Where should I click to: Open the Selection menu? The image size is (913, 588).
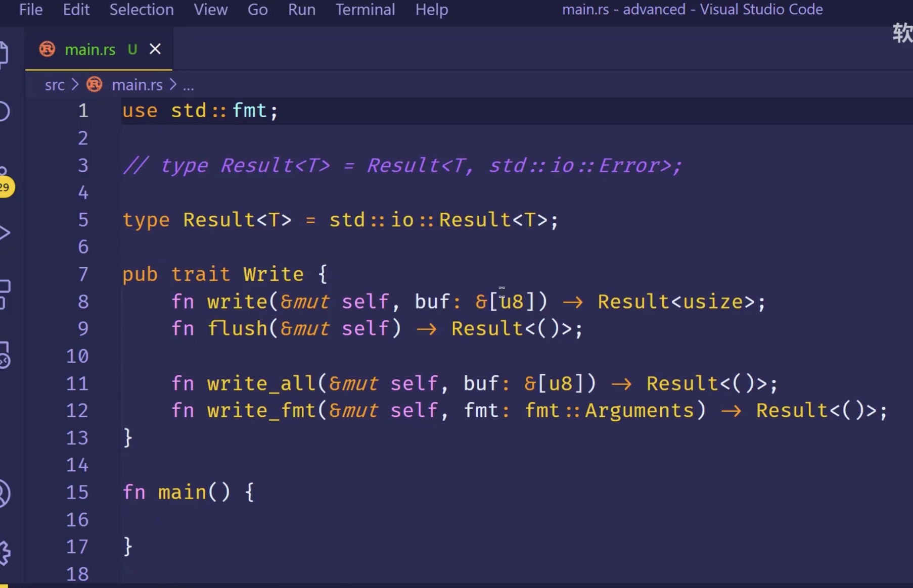click(142, 10)
